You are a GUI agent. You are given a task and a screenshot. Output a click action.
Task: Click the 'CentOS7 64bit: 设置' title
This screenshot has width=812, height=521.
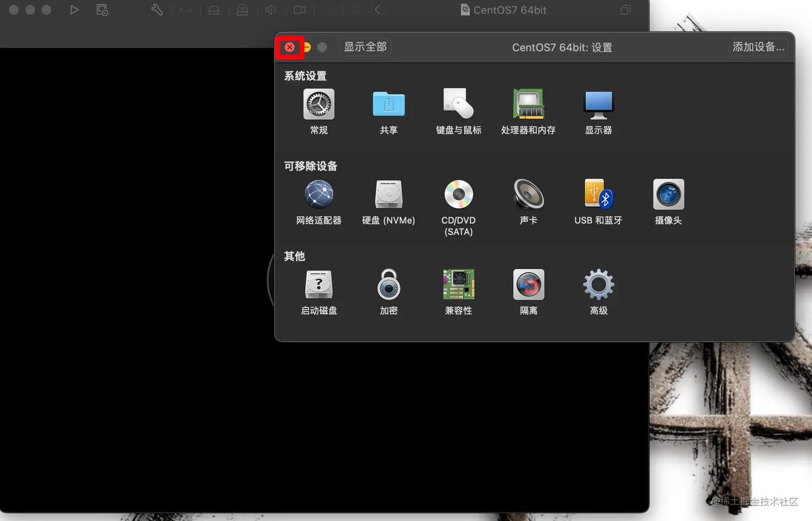(x=562, y=47)
